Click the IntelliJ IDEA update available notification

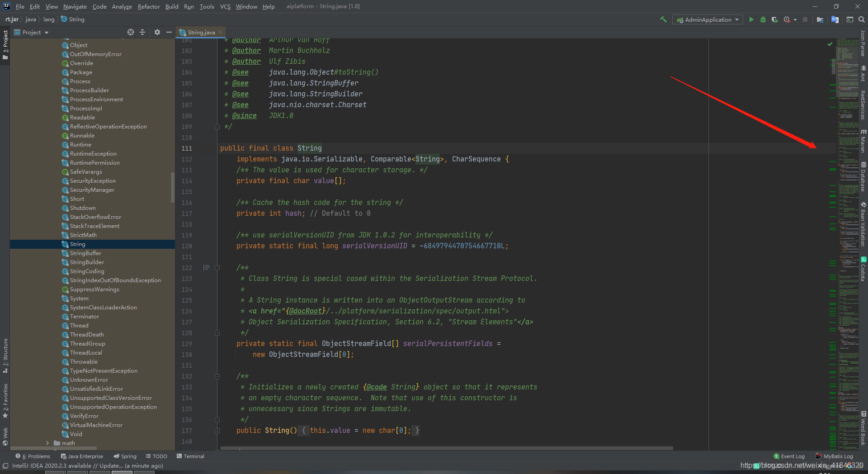pos(87,466)
